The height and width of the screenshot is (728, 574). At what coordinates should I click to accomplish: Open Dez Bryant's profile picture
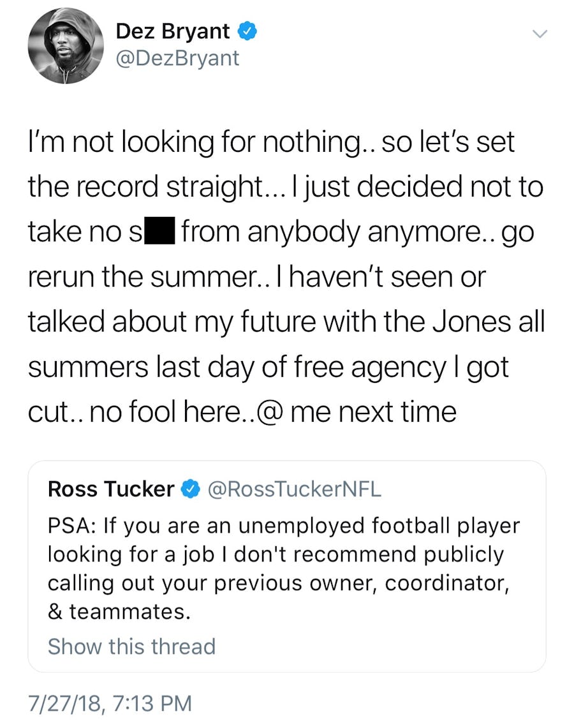point(65,47)
